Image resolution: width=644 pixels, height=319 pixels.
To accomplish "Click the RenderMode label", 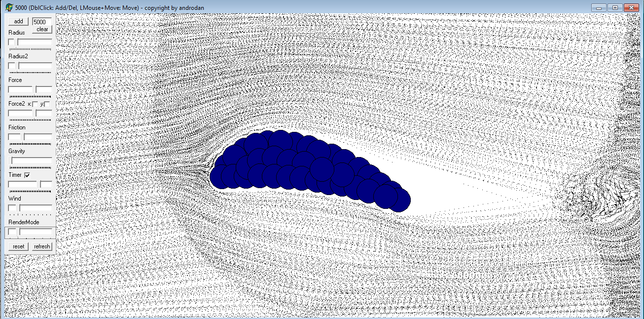I will click(x=24, y=222).
